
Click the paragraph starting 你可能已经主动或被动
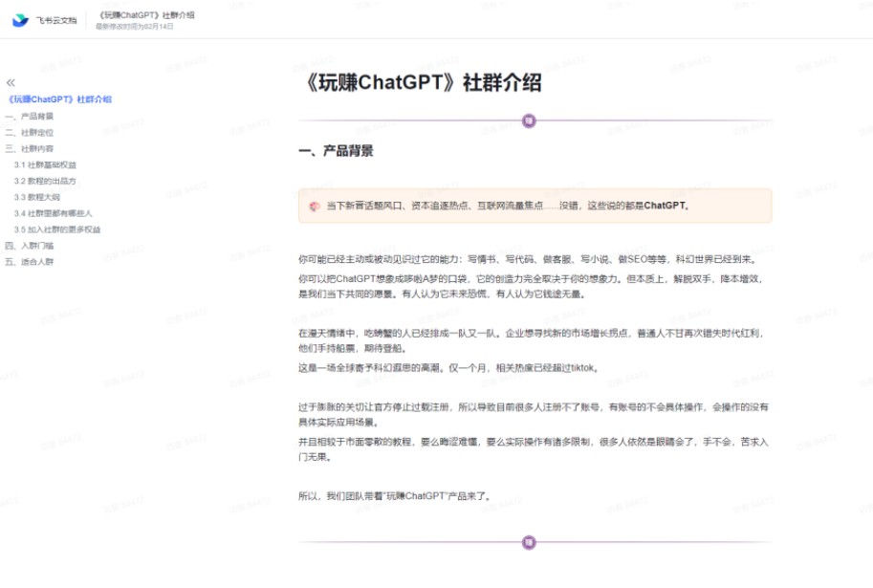click(x=528, y=259)
